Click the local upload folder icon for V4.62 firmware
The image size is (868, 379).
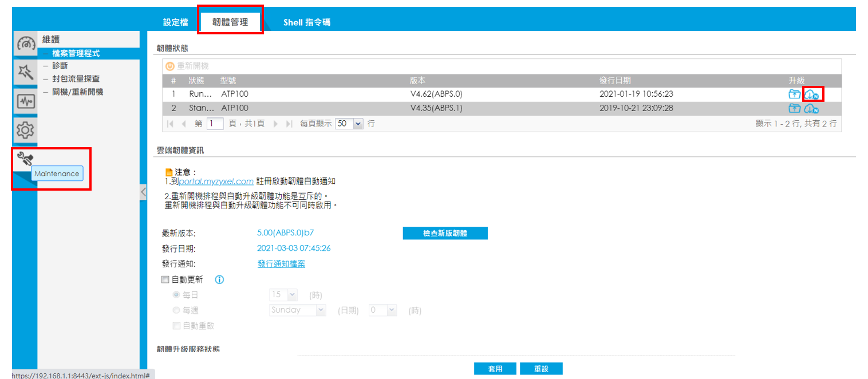[794, 94]
